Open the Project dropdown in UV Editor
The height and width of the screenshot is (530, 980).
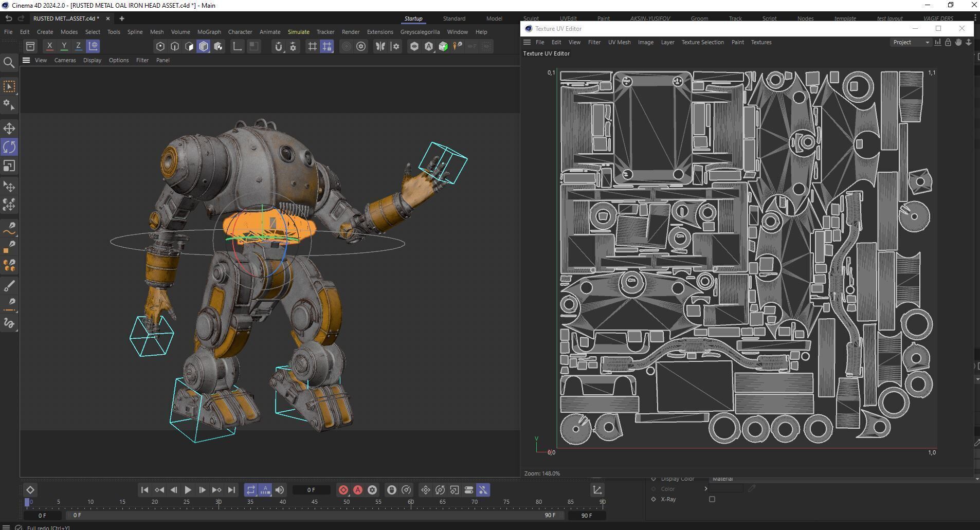tap(911, 42)
